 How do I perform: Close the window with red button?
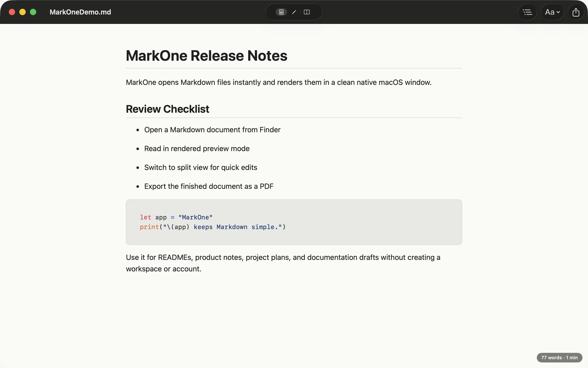12,12
